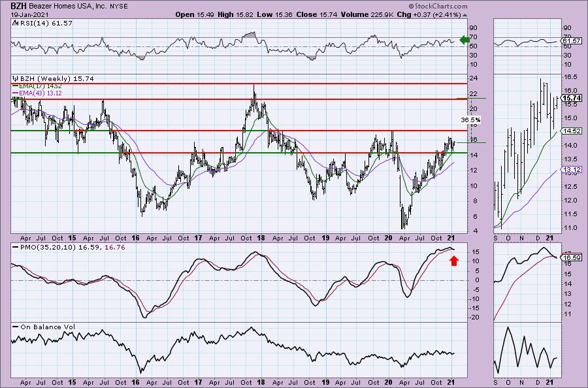Click the BZH (Weekly) 15.74 legend title
This screenshot has width=588, height=388.
click(x=57, y=79)
